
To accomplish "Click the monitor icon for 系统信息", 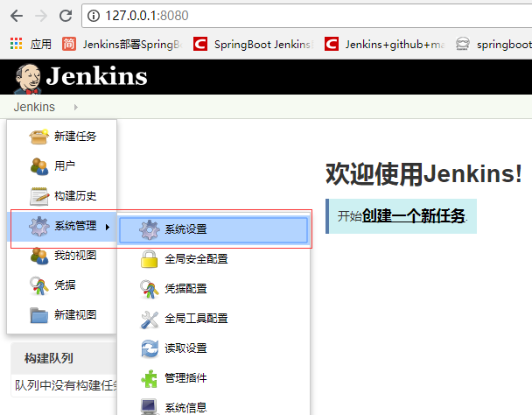I will pyautogui.click(x=149, y=407).
